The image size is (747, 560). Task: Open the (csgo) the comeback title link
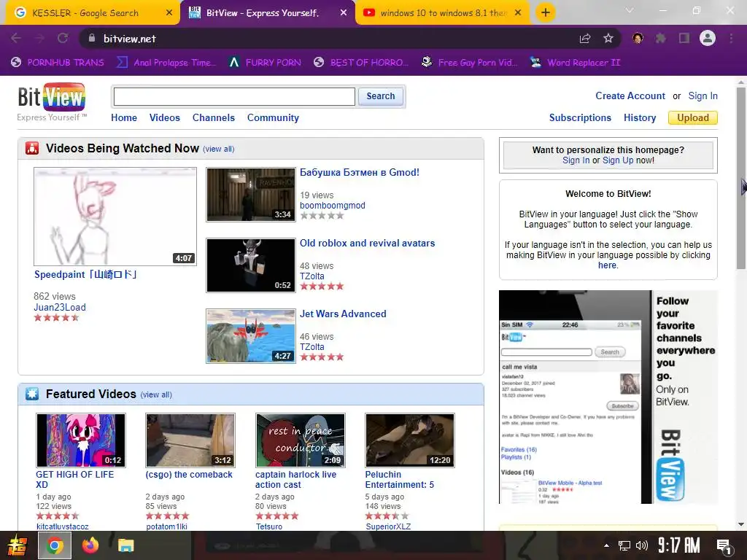189,475
